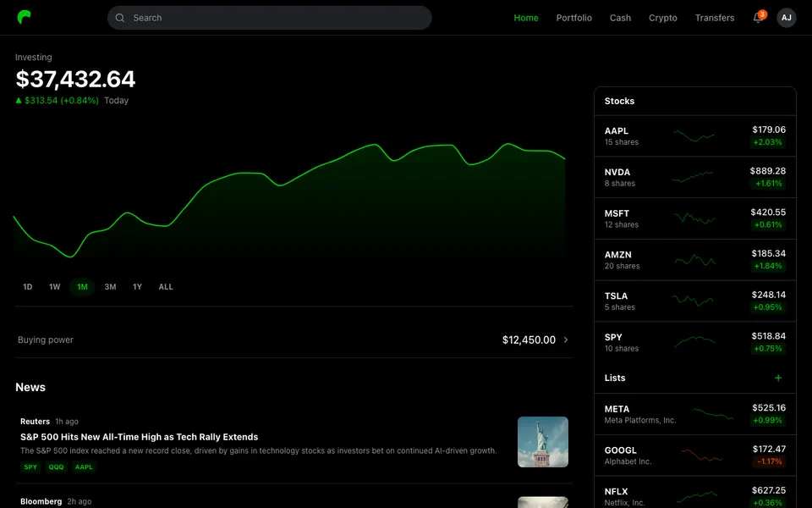Click TSLA price $248.14

pos(769,295)
